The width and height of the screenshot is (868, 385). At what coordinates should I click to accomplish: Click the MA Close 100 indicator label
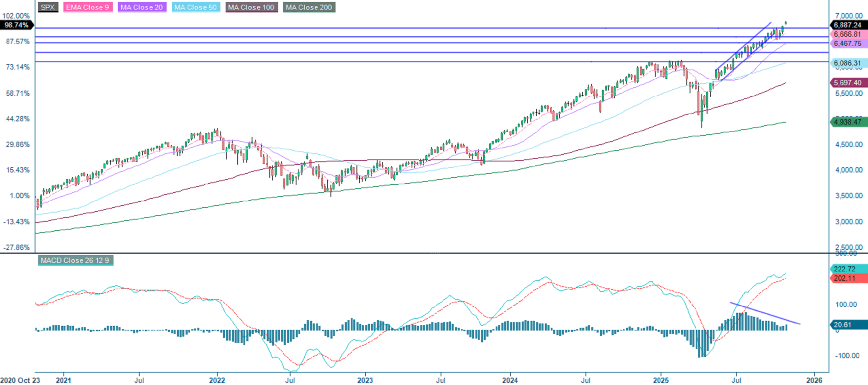pyautogui.click(x=251, y=7)
